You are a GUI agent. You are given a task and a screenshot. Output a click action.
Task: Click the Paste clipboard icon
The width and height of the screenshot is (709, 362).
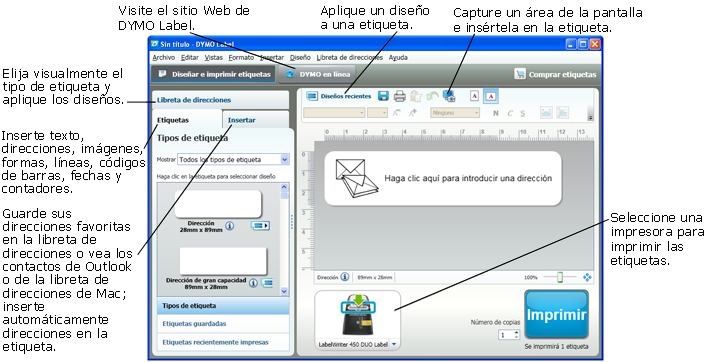click(x=416, y=96)
